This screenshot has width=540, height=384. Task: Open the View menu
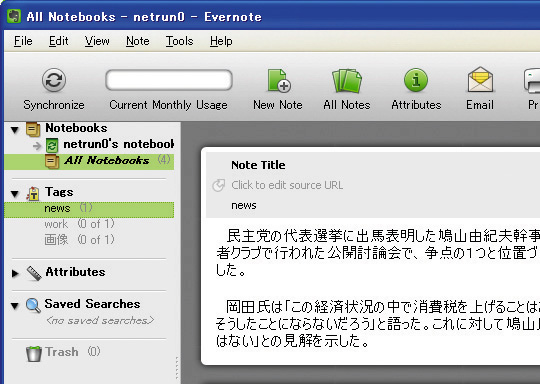(97, 41)
